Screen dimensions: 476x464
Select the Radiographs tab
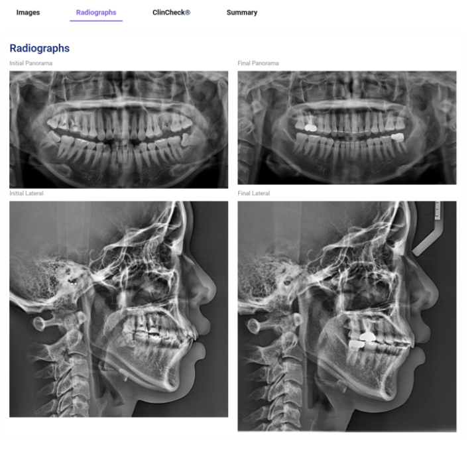click(96, 13)
